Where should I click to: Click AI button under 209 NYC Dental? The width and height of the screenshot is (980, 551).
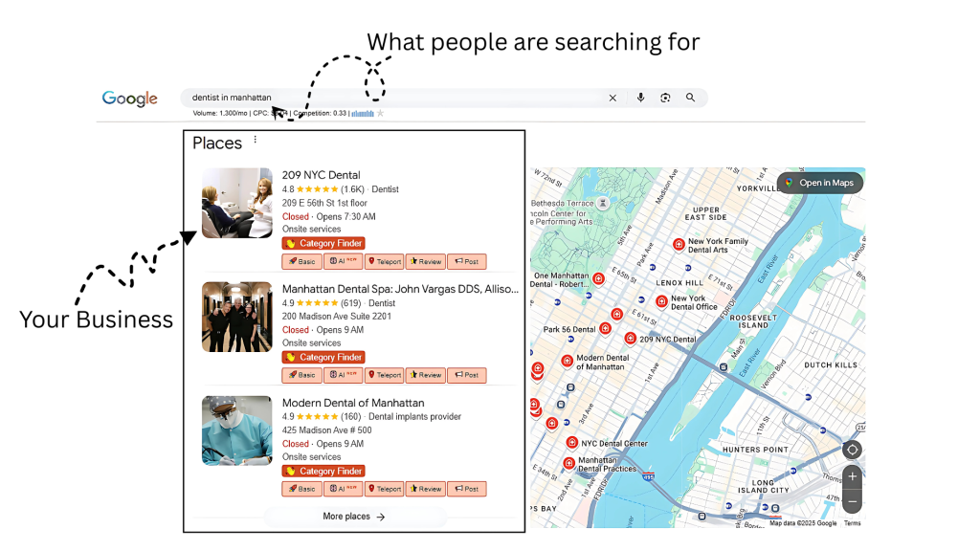344,261
